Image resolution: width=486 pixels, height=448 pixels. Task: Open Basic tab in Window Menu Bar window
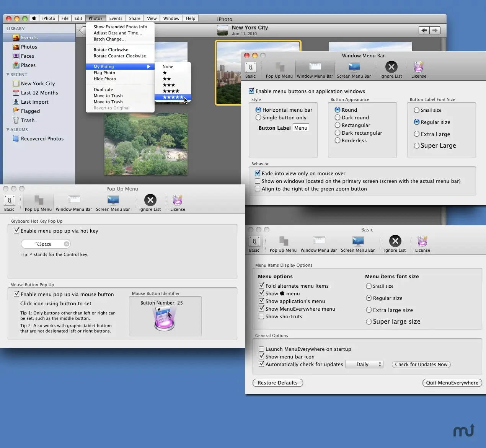[250, 70]
